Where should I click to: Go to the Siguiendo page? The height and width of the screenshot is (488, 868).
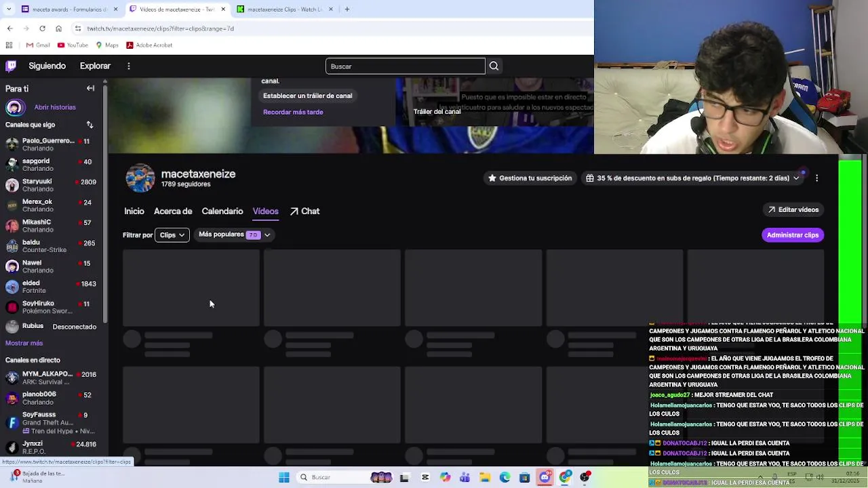[x=47, y=66]
